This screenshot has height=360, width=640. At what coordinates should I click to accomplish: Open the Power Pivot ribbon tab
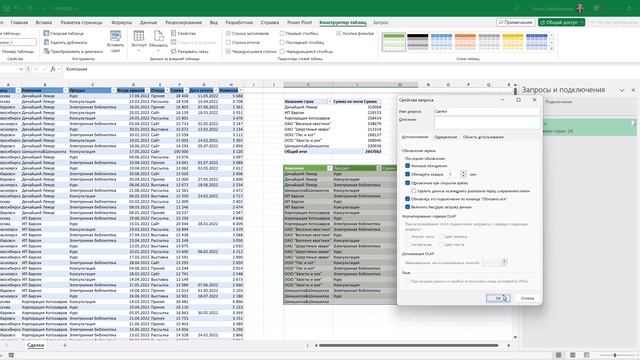tap(299, 22)
